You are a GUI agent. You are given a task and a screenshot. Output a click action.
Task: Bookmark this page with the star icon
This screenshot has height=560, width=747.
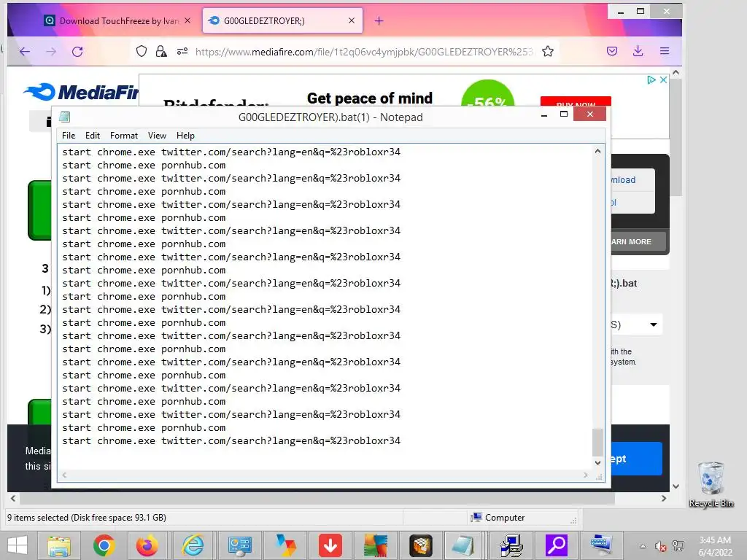tap(548, 52)
